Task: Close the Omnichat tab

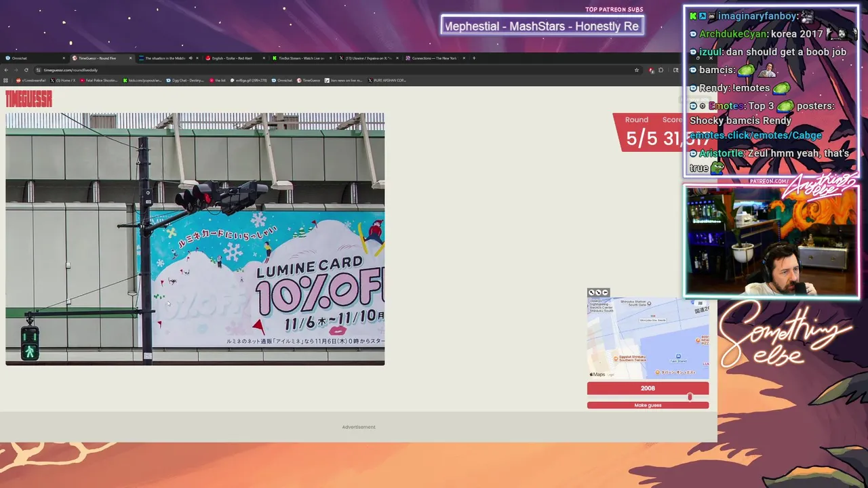Action: 64,58
